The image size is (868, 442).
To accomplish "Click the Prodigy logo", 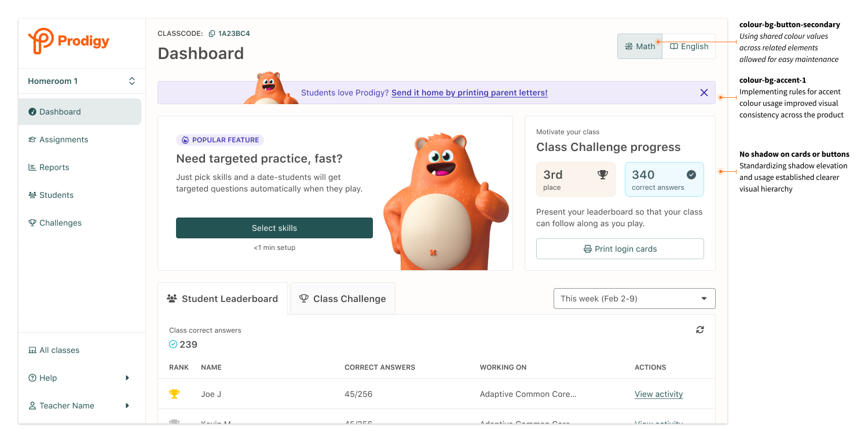I will [69, 41].
